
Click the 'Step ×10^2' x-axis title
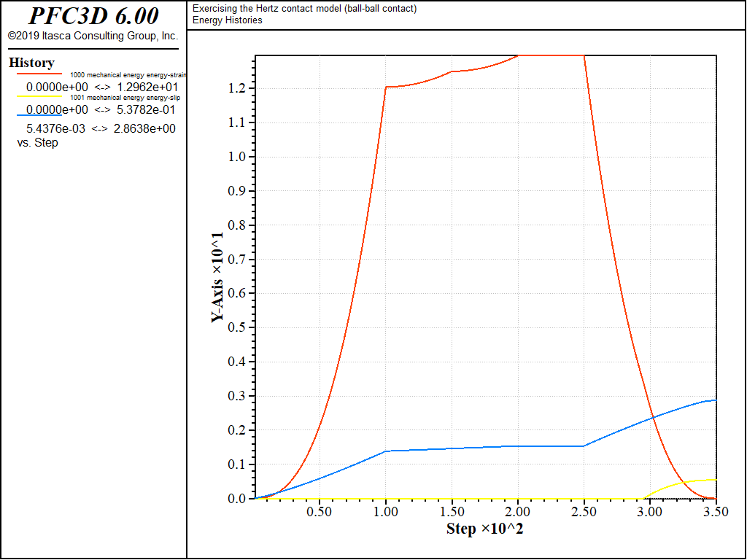pos(485,529)
